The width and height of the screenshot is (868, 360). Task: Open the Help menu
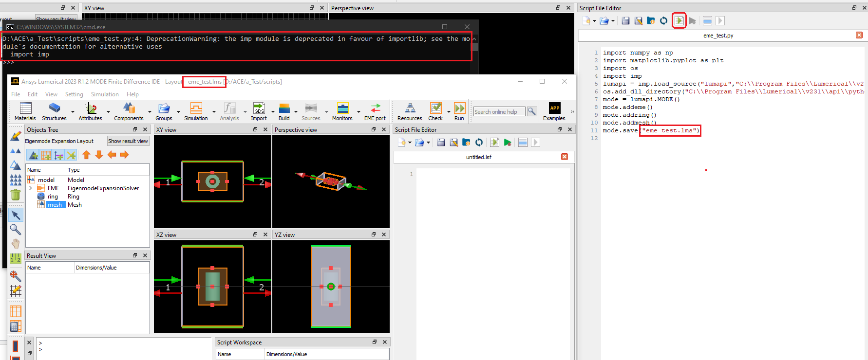point(132,94)
